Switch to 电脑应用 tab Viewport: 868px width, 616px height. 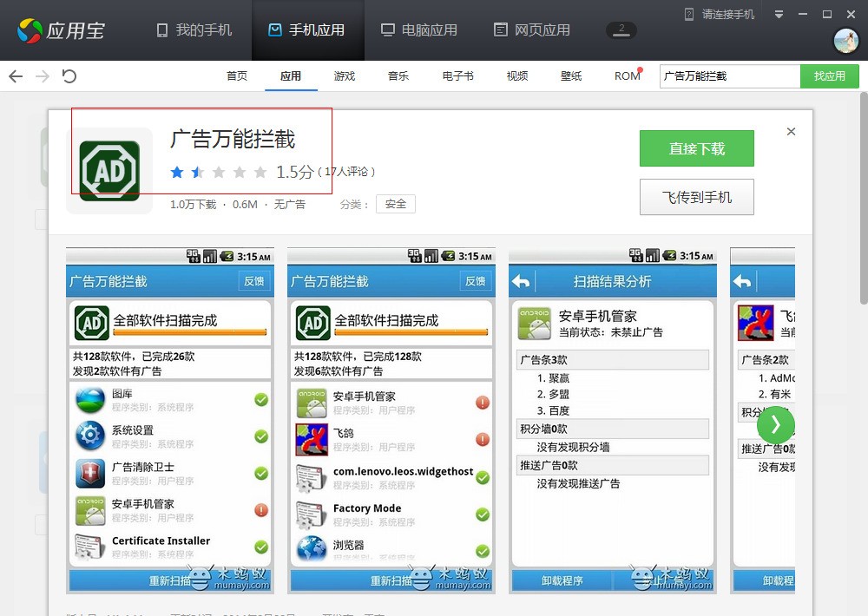419,30
